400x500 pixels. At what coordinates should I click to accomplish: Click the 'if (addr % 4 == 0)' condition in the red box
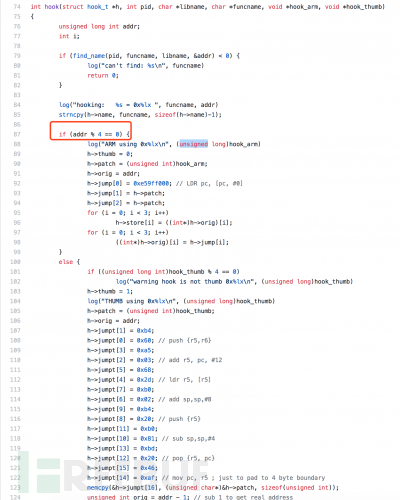click(x=90, y=134)
